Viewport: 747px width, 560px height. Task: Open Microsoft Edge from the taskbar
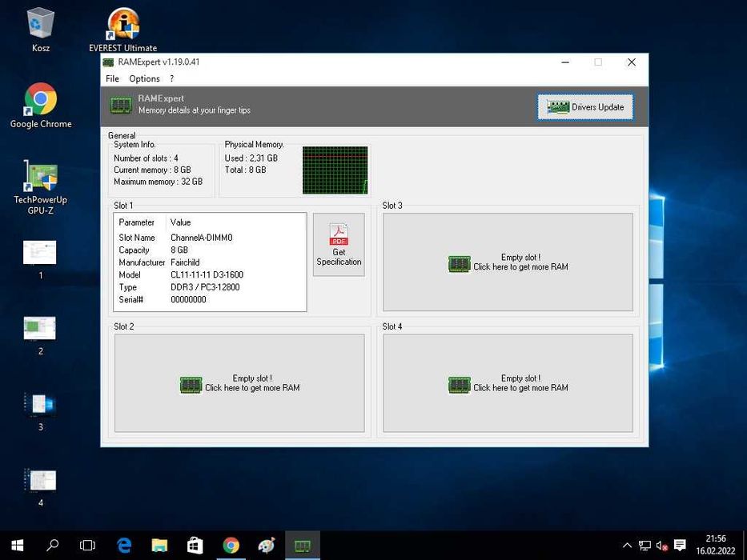click(x=124, y=546)
